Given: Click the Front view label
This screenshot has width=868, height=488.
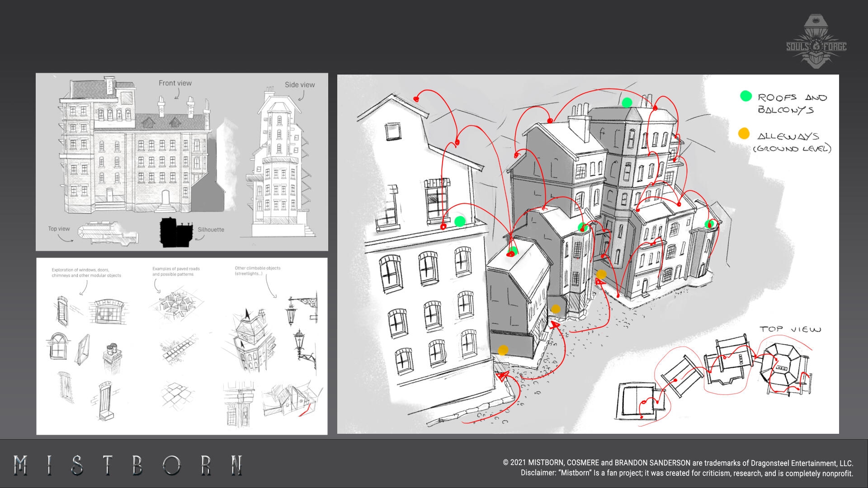Looking at the screenshot, I should click(x=175, y=83).
